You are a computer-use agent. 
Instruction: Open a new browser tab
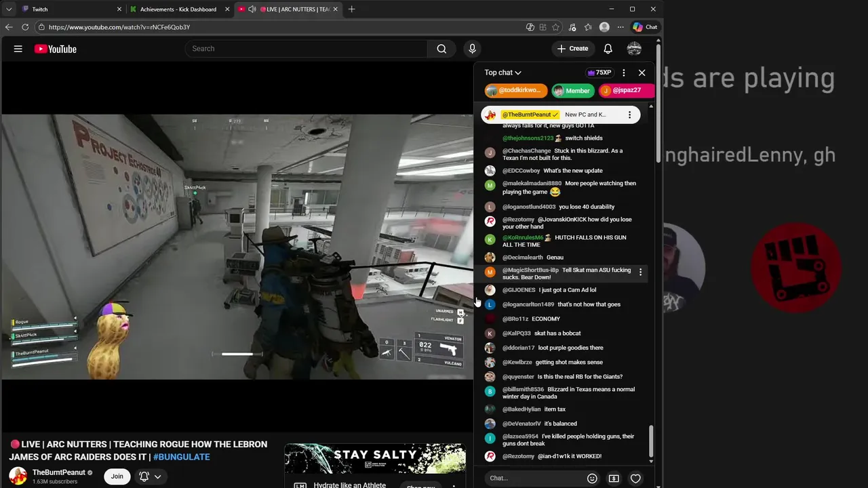pyautogui.click(x=351, y=9)
